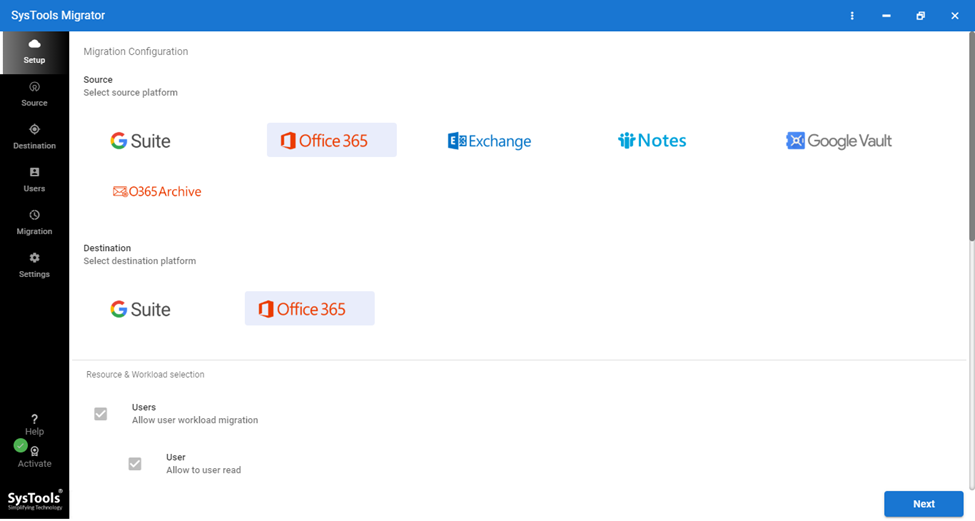Minimize the SysTools Migrator window
The height and width of the screenshot is (521, 975).
tap(886, 16)
